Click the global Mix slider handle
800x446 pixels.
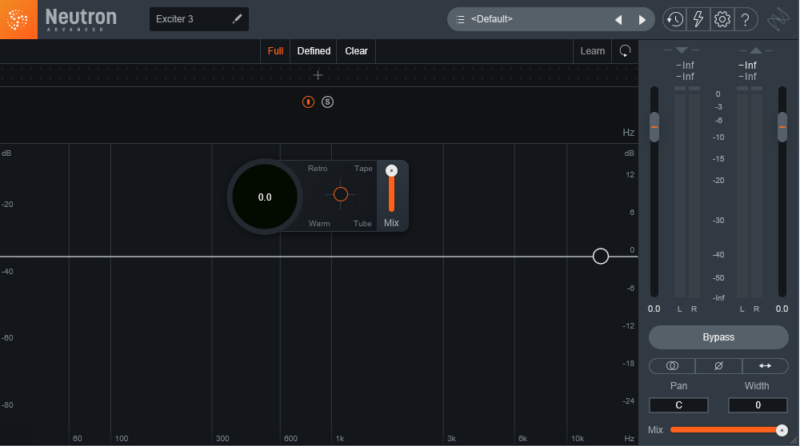pos(781,430)
